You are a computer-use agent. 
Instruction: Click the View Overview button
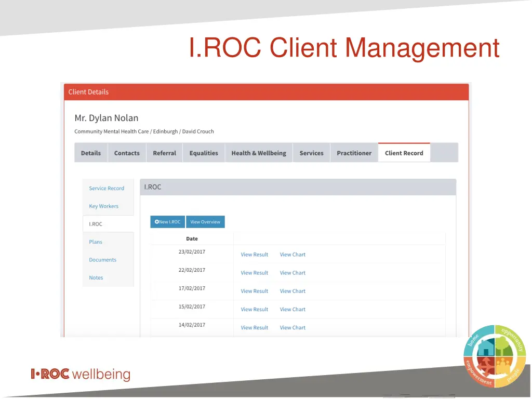205,222
